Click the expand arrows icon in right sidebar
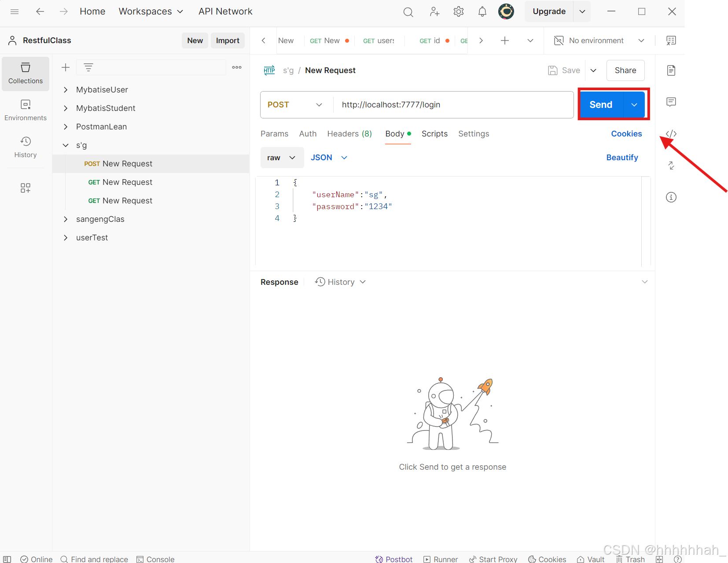The image size is (728, 563). (671, 166)
